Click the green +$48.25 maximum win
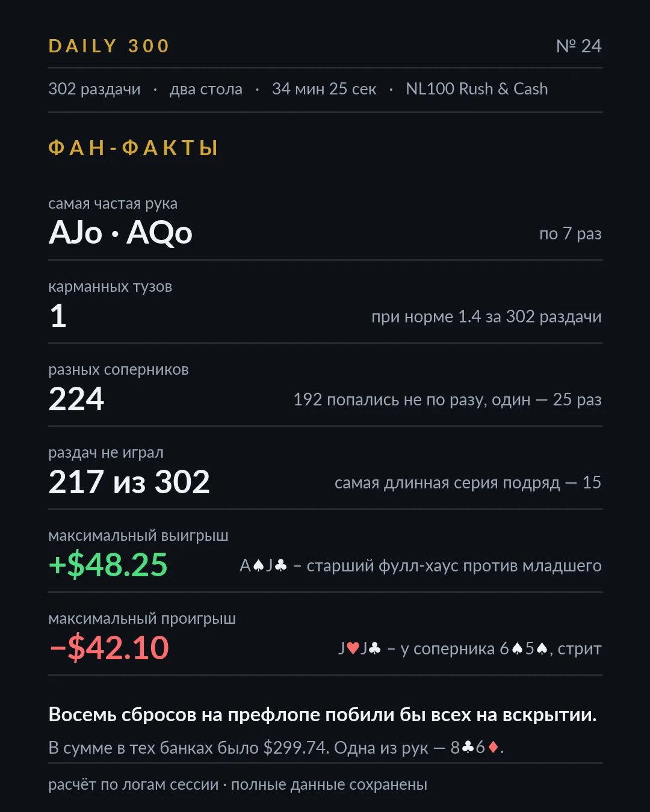This screenshot has height=812, width=650. click(x=108, y=564)
